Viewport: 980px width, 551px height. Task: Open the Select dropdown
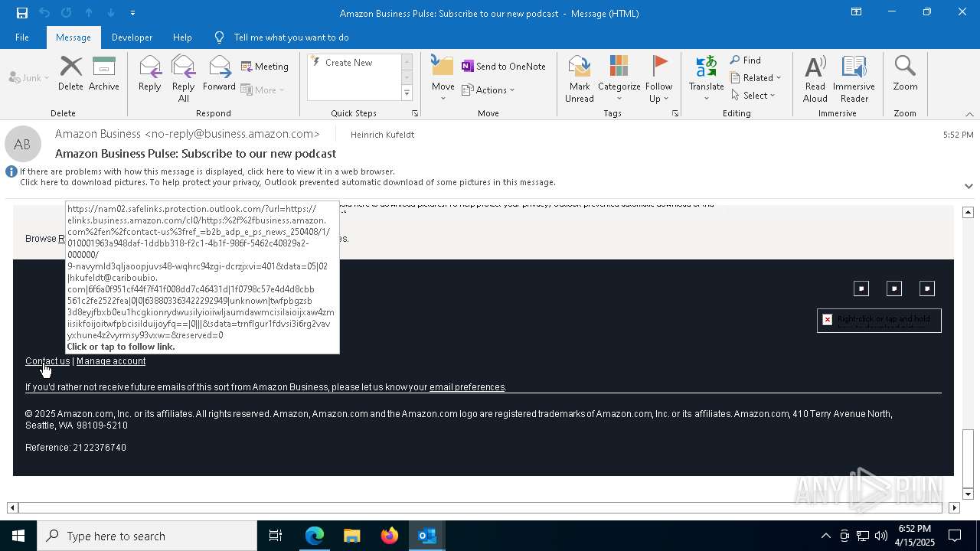coord(753,96)
